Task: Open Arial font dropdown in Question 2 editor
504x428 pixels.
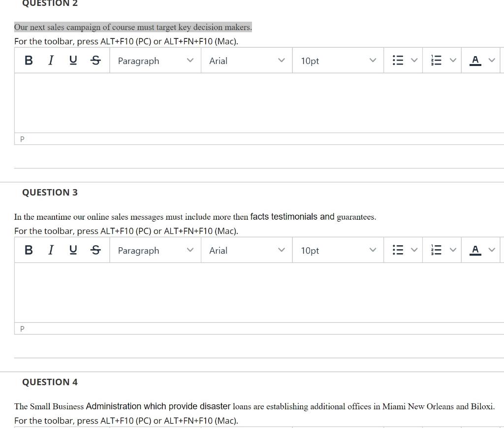Action: (x=247, y=61)
